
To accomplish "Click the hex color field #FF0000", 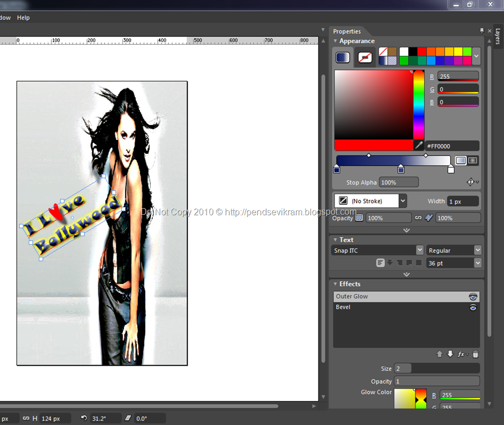I will (x=452, y=146).
